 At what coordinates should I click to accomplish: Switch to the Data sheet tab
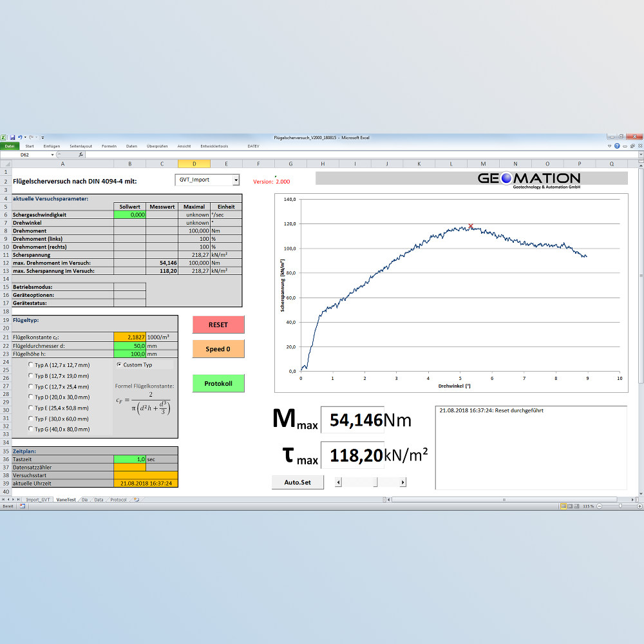(99, 500)
